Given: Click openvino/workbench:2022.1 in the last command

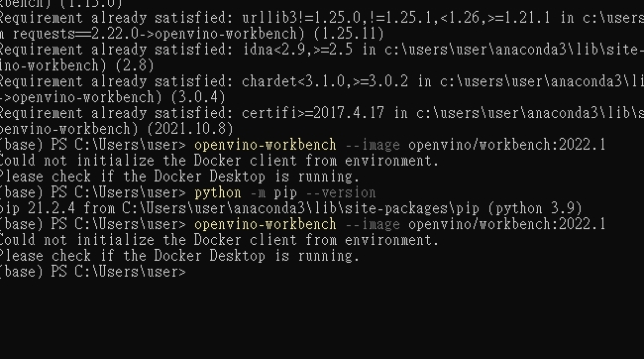Looking at the screenshot, I should [x=507, y=224].
